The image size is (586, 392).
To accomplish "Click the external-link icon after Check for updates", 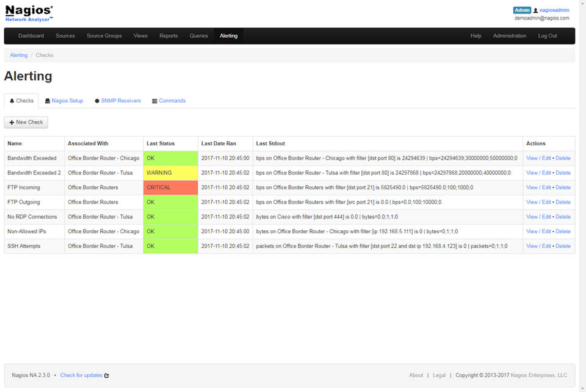I will click(107, 375).
